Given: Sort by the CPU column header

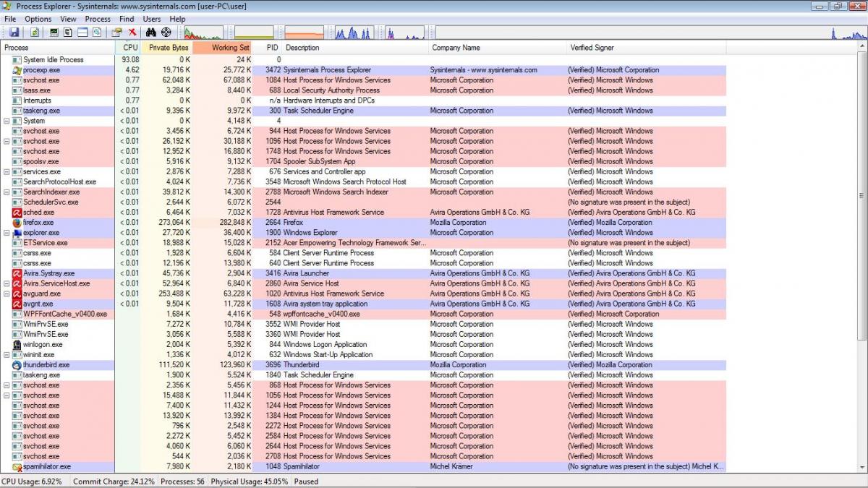Looking at the screenshot, I should (128, 48).
